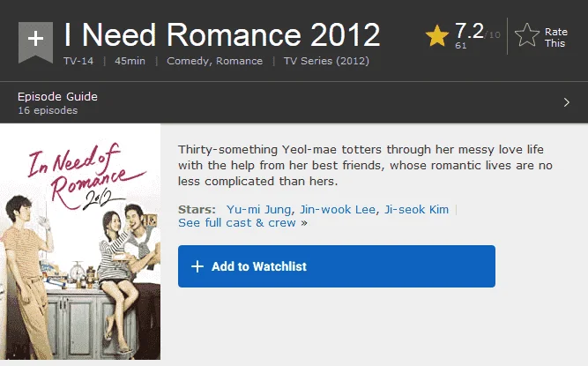
Task: Click the Comedy genre link
Action: [x=189, y=61]
